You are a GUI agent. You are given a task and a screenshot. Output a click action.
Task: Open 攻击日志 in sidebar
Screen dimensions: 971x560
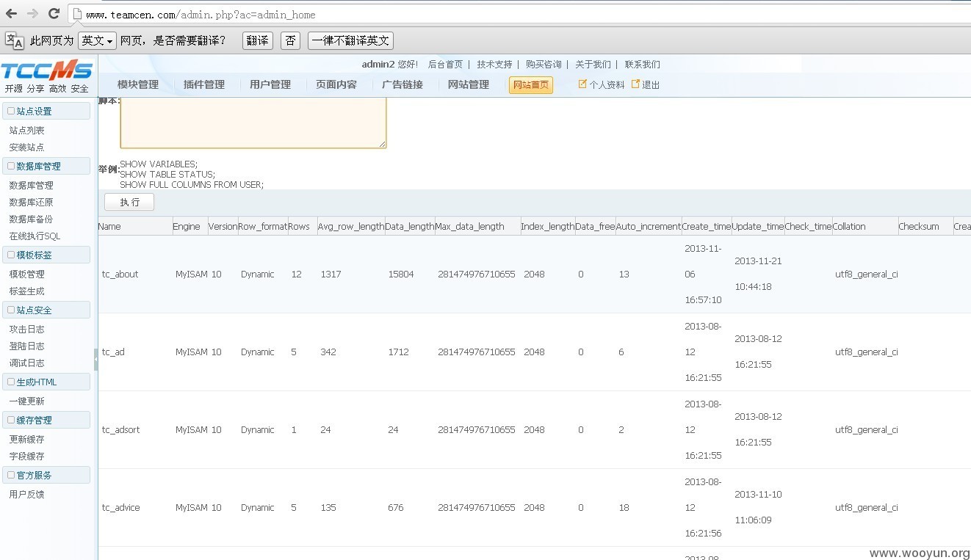[x=27, y=330]
